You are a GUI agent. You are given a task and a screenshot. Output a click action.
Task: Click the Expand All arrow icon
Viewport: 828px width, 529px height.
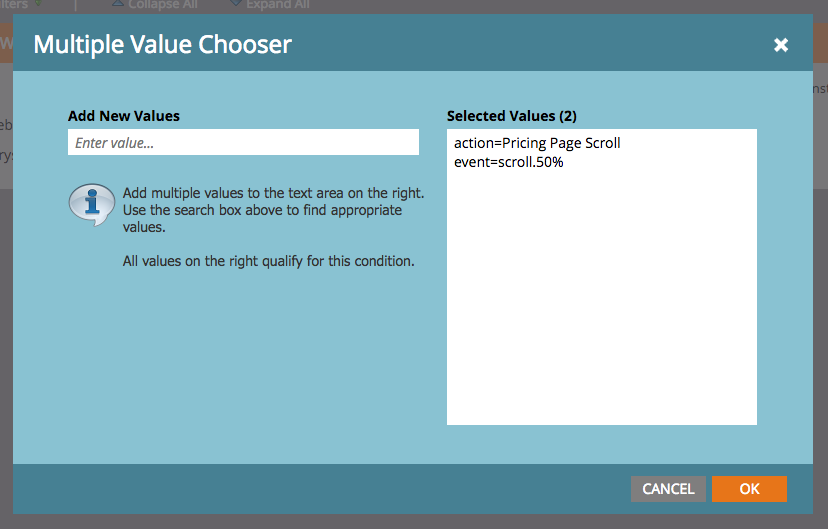coord(236,4)
